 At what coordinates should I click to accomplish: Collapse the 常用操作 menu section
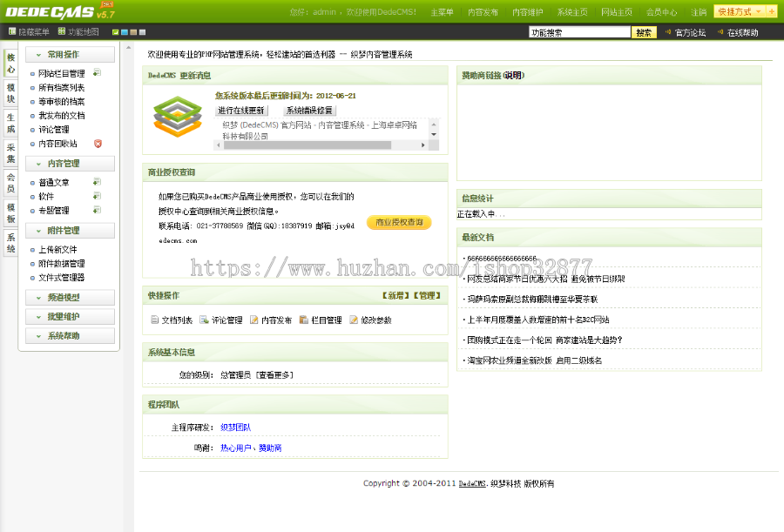pyautogui.click(x=70, y=55)
